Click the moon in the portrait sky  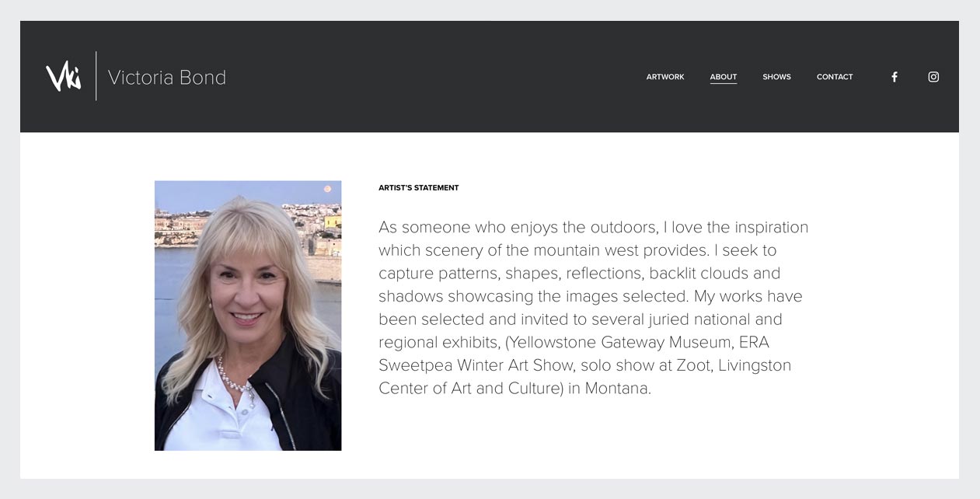click(327, 189)
